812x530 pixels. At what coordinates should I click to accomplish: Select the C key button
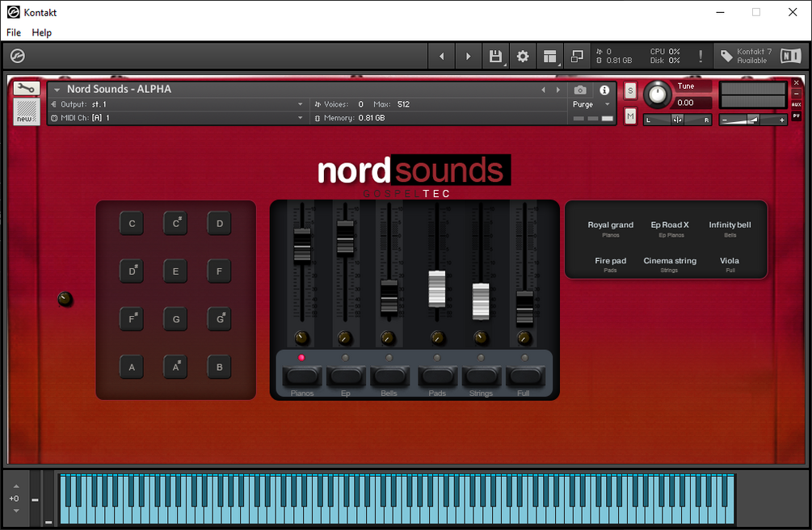click(132, 223)
